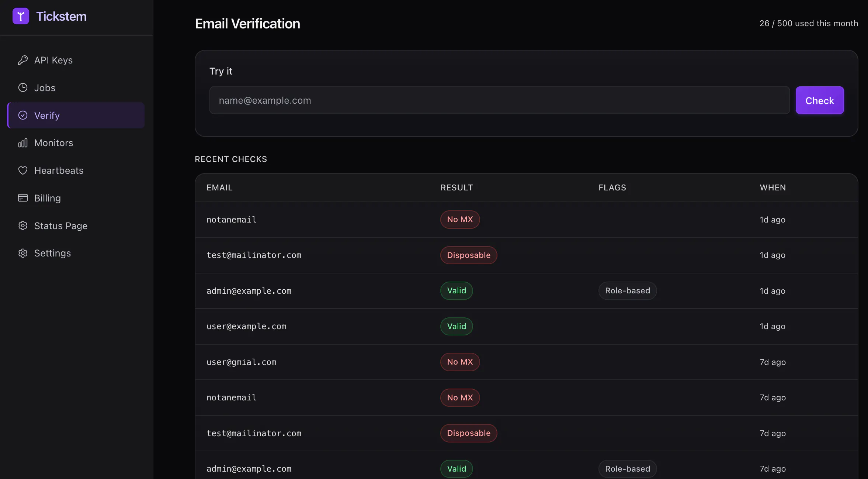868x479 pixels.
Task: Click the Monitors bar chart icon
Action: point(23,143)
